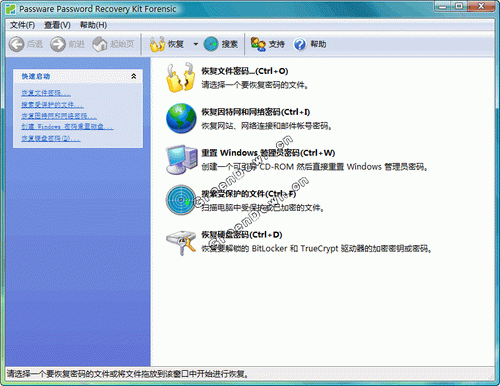Collapse the Quick Start (快速启动) panel chevron
This screenshot has height=386, width=500.
134,76
